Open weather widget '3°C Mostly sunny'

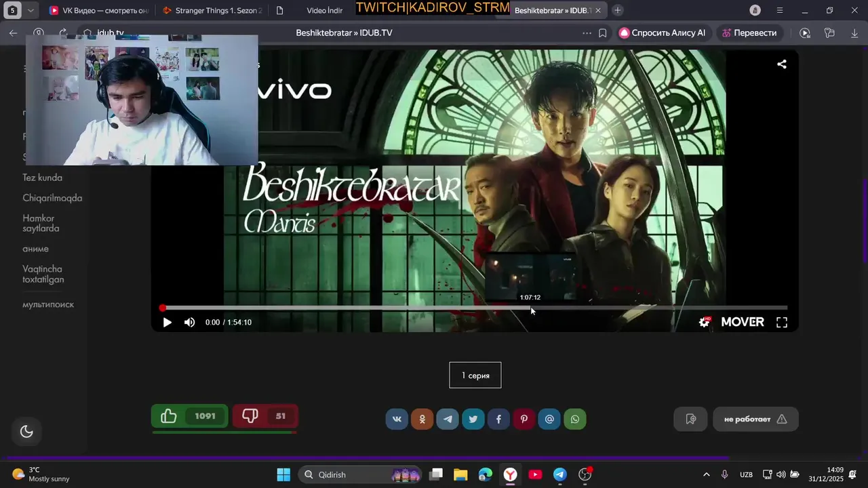41,474
